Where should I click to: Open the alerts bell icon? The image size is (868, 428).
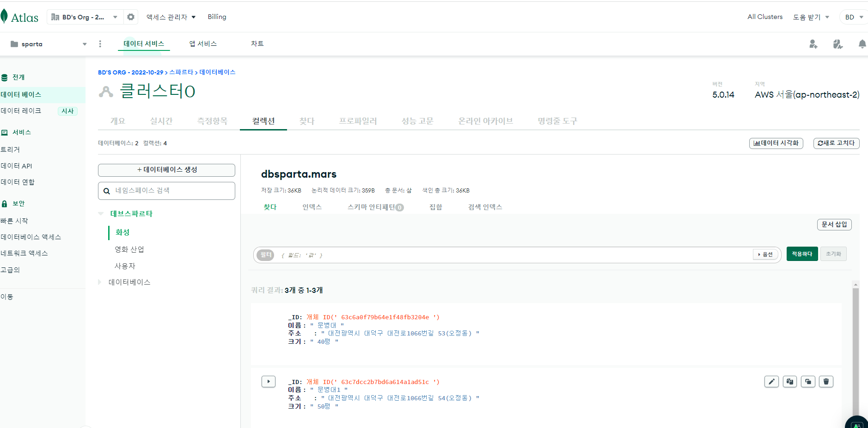(862, 44)
